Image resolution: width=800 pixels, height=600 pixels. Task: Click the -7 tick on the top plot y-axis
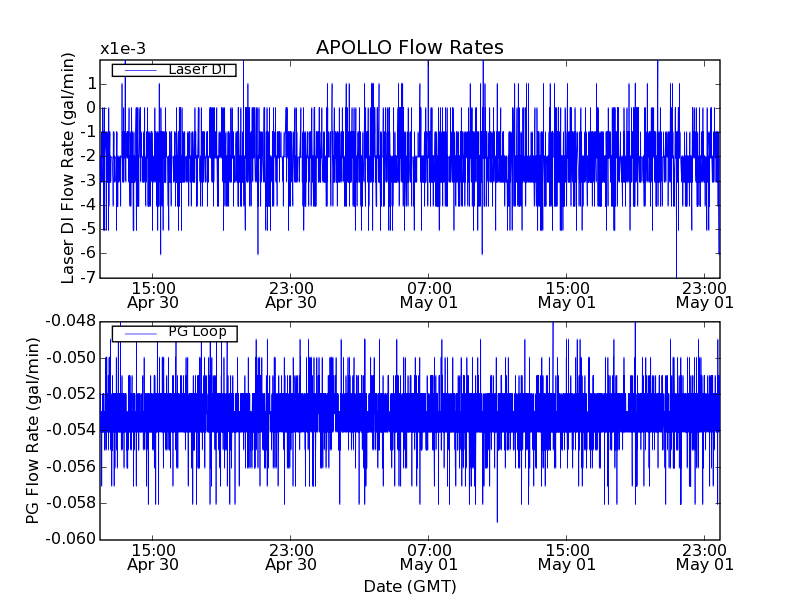pyautogui.click(x=88, y=277)
